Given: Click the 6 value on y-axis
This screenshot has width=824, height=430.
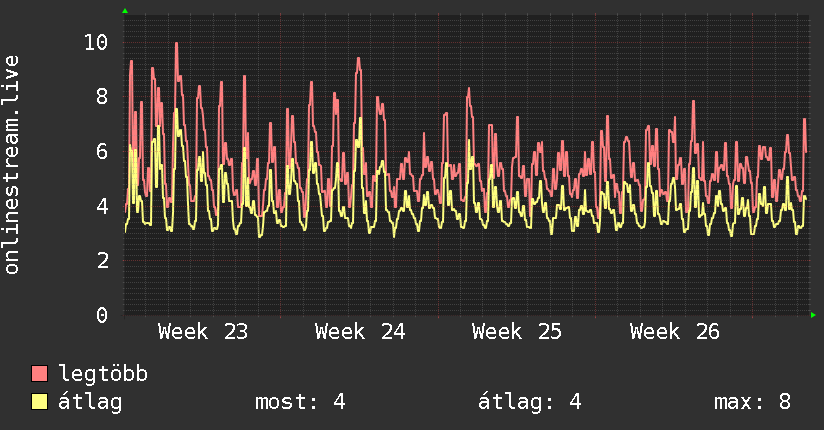Looking at the screenshot, I should click(102, 151).
